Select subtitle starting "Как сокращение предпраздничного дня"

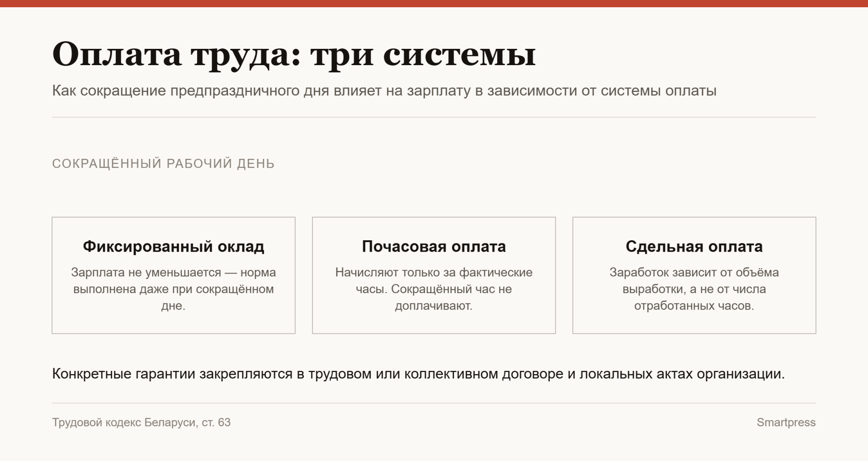pyautogui.click(x=384, y=90)
